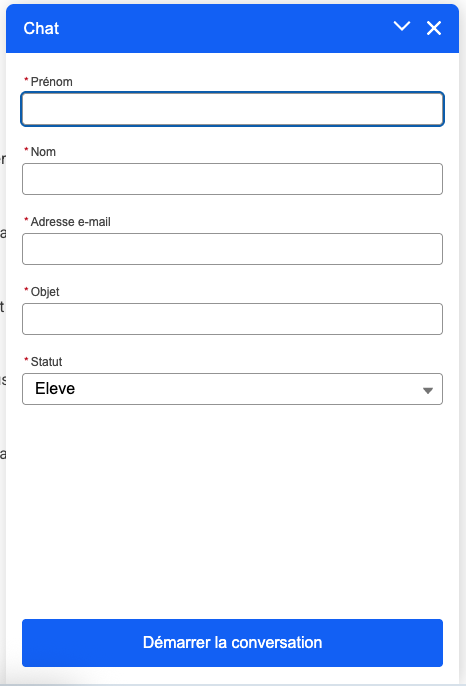Select the Adresse e-mail label text
Image resolution: width=466 pixels, height=686 pixels.
click(x=70, y=222)
